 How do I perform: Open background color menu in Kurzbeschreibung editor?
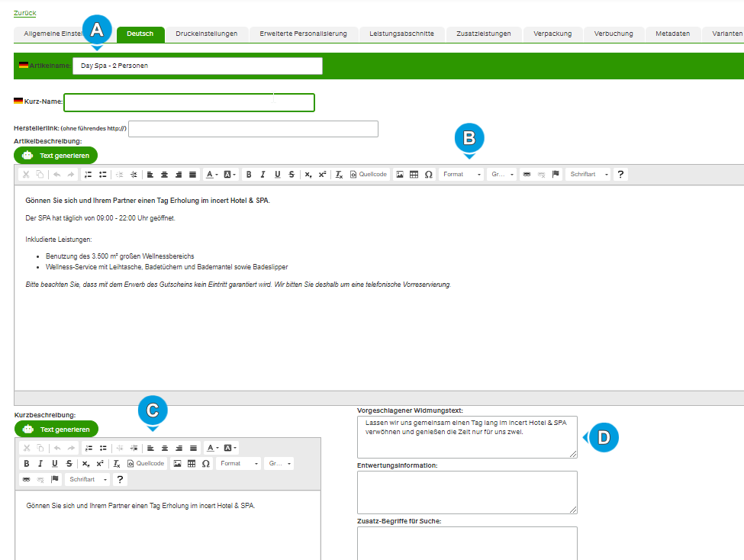tap(230, 448)
